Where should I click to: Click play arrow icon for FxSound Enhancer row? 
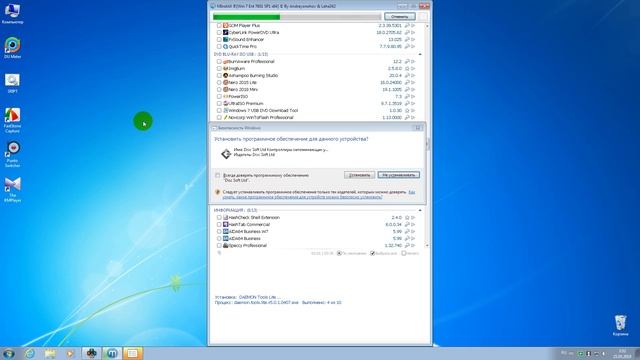413,40
